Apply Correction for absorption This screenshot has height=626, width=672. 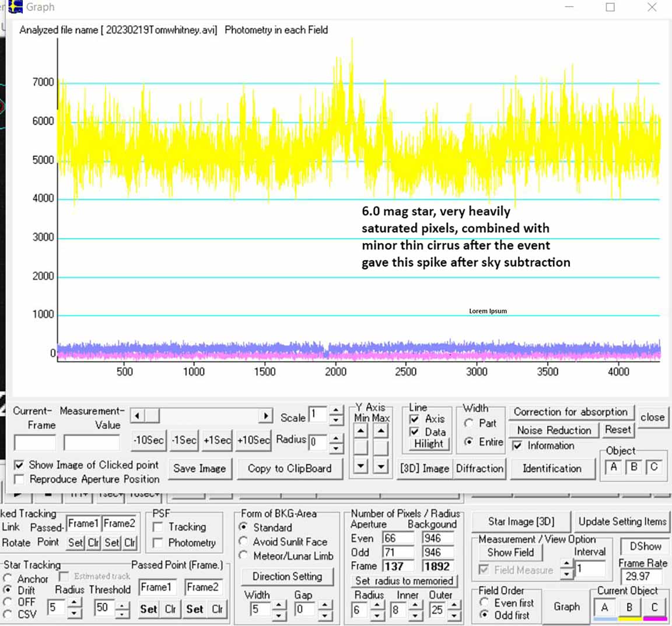(x=570, y=412)
